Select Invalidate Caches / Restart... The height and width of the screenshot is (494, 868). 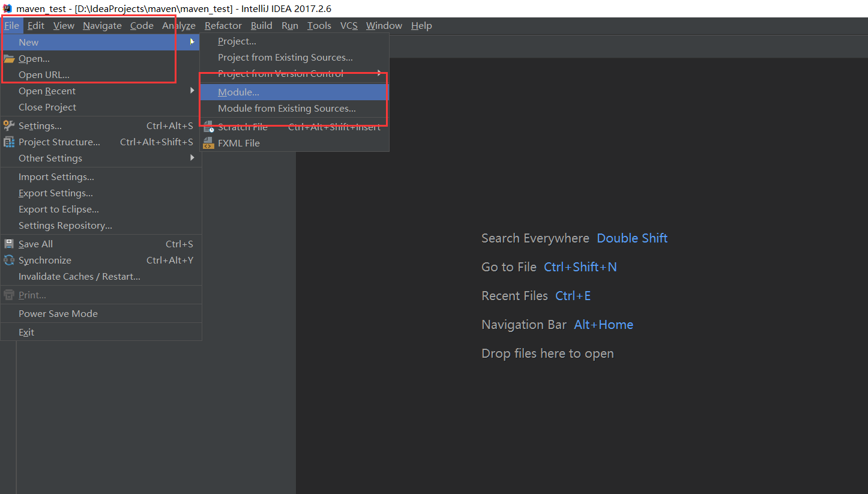pos(100,276)
